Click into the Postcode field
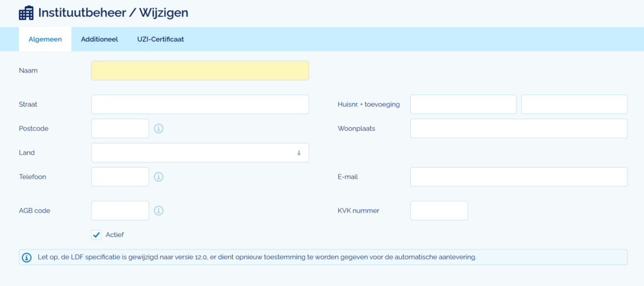 [120, 129]
